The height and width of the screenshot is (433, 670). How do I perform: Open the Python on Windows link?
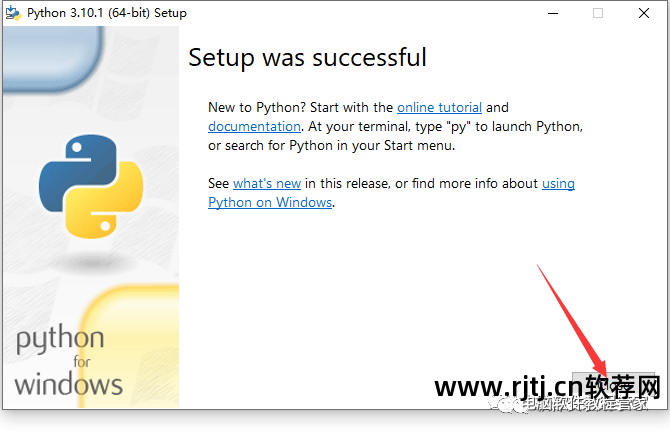point(270,202)
